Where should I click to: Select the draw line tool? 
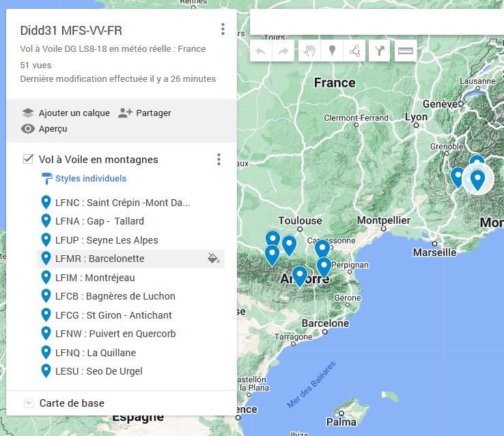click(354, 51)
